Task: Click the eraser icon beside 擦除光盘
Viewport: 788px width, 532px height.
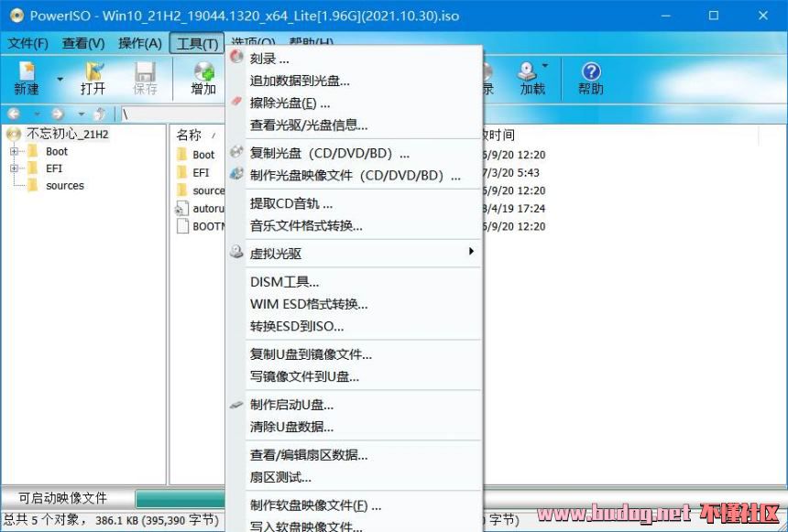Action: 236,102
